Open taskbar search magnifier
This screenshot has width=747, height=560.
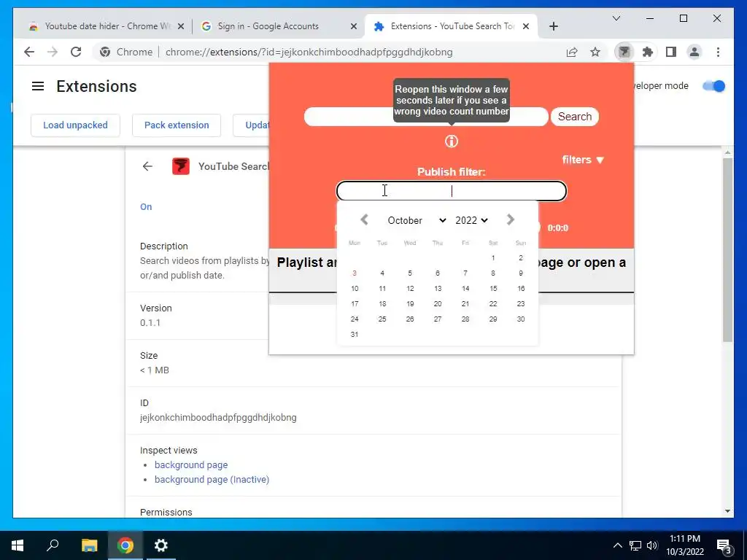pos(53,545)
